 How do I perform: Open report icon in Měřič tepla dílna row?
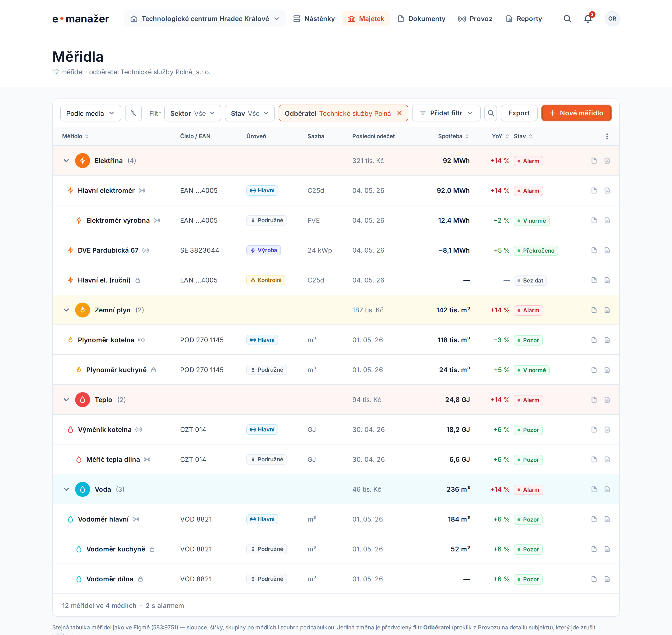[607, 460]
